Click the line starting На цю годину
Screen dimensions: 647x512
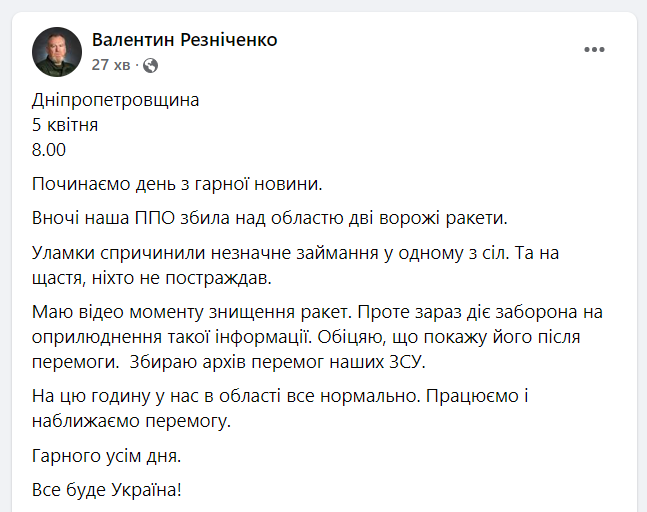tap(280, 396)
